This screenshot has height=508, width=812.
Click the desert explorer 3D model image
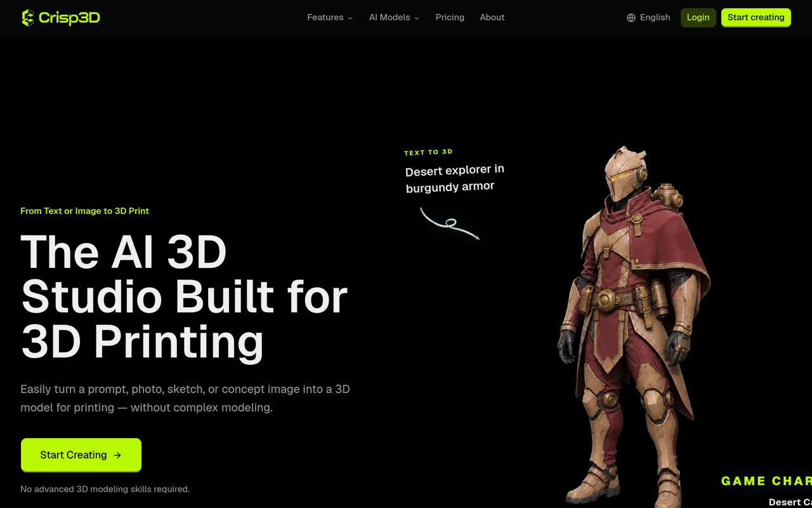pyautogui.click(x=634, y=326)
